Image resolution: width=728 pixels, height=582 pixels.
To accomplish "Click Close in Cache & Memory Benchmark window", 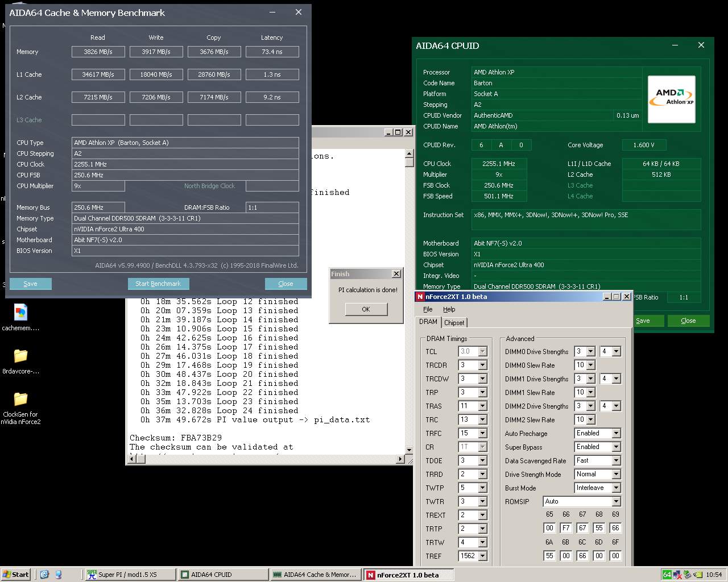I will (286, 284).
